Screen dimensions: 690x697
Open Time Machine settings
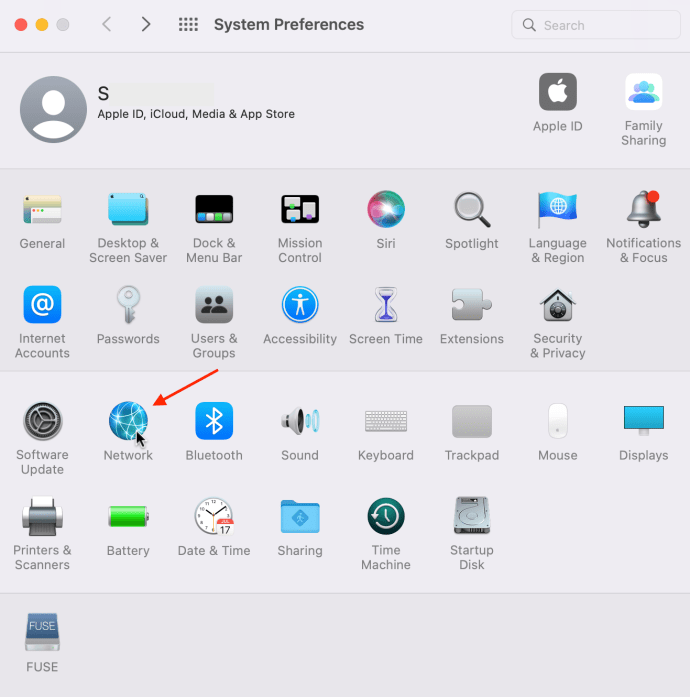tap(386, 516)
